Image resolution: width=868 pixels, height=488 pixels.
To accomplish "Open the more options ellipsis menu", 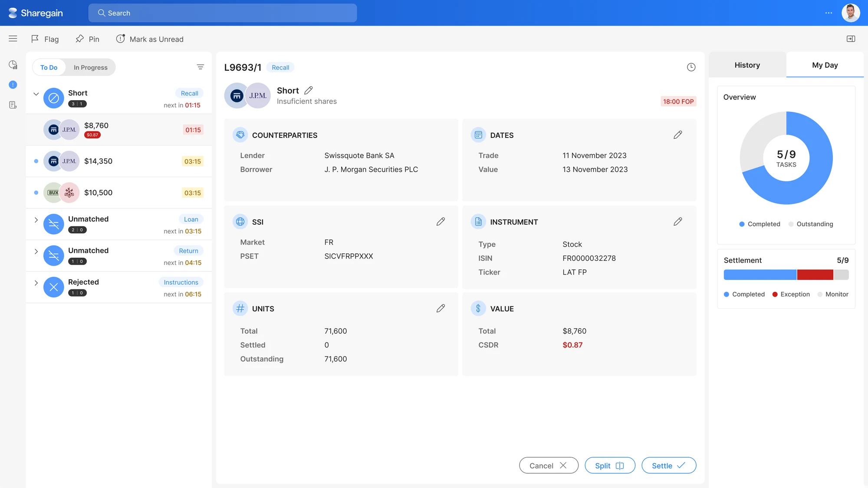I will 829,13.
